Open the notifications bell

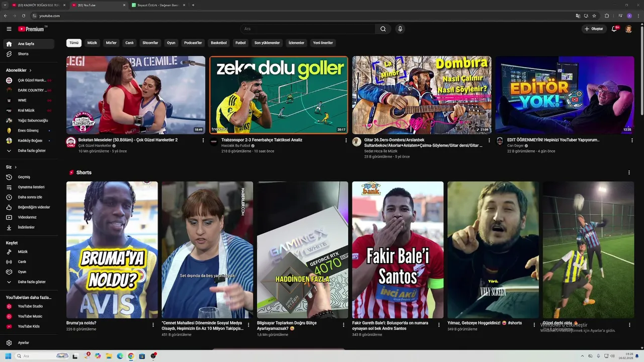click(614, 29)
